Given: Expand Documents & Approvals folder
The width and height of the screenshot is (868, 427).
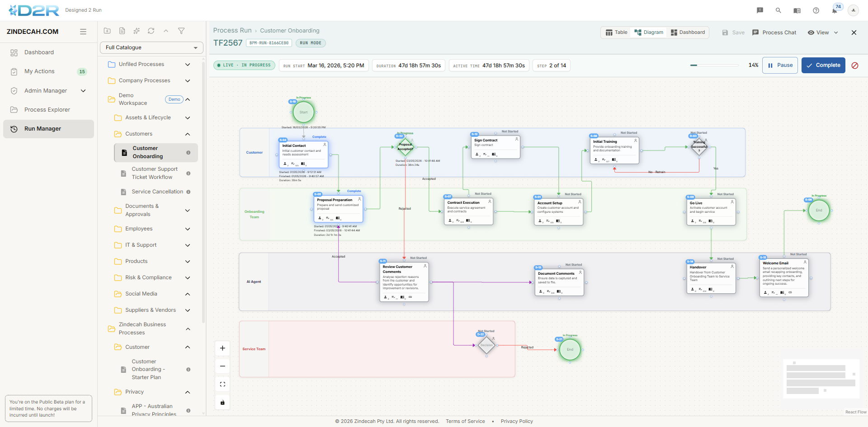Looking at the screenshot, I should click(188, 211).
